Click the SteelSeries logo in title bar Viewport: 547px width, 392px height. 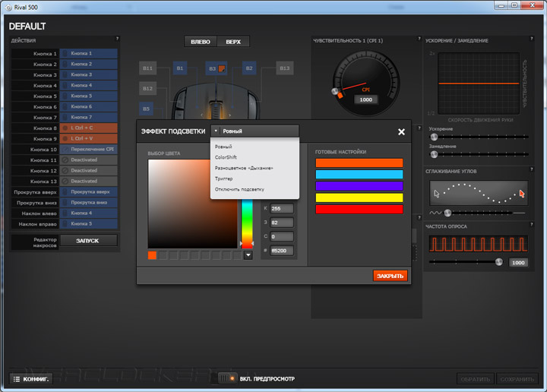pos(7,6)
